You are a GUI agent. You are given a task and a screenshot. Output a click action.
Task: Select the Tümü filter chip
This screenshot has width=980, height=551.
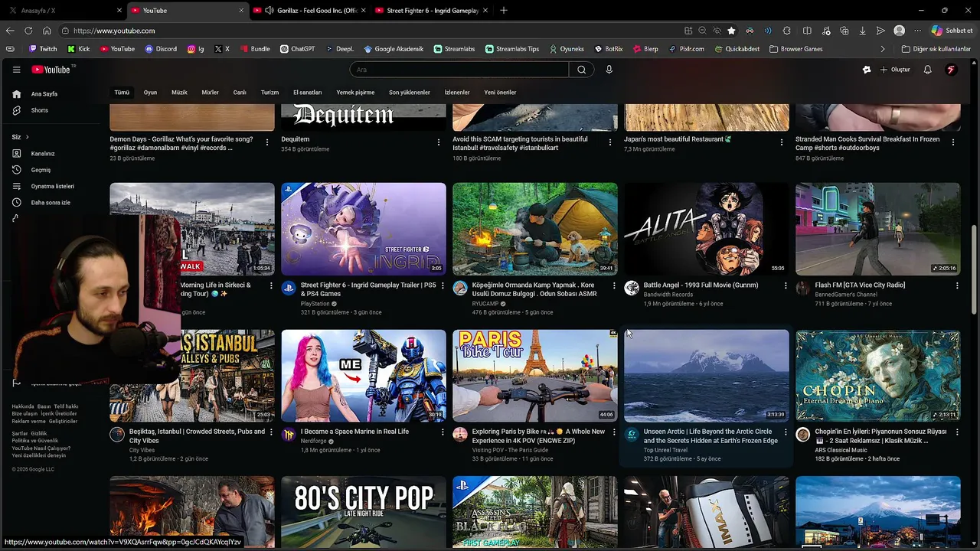[122, 93]
